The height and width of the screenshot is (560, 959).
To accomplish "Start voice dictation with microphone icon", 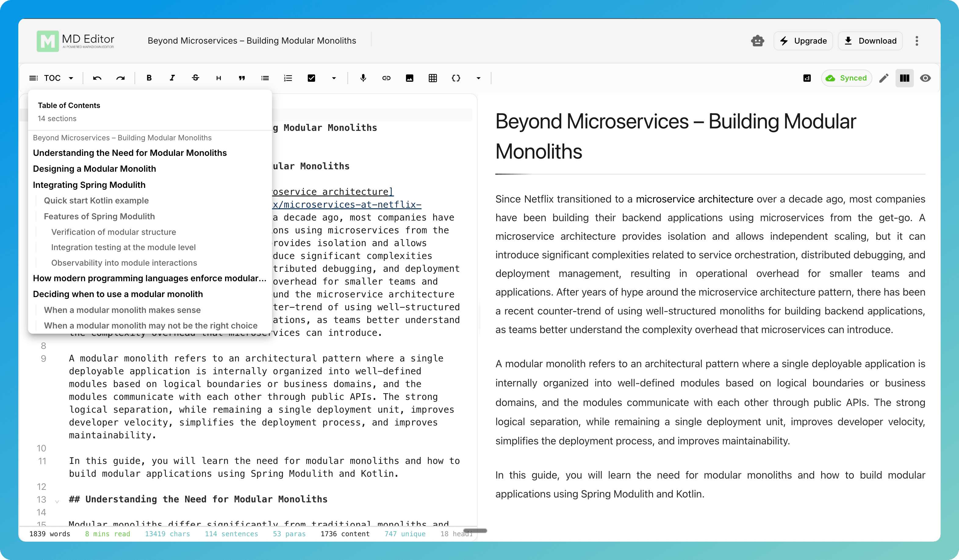I will 363,78.
